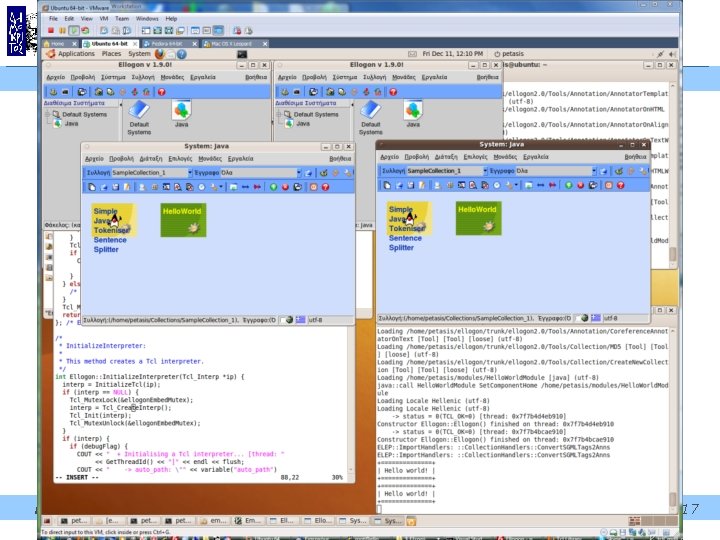This screenshot has width=720, height=540.
Task: Click the 'Em...' taskbar button in bottom panel
Action: click(x=248, y=521)
